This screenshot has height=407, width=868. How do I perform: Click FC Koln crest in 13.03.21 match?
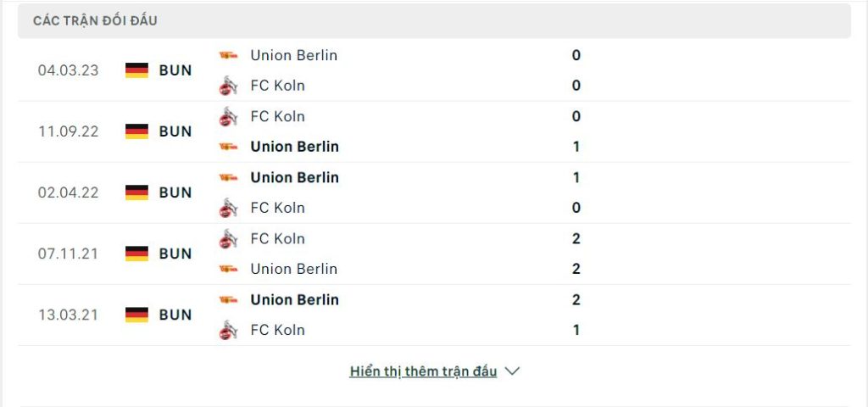228,330
